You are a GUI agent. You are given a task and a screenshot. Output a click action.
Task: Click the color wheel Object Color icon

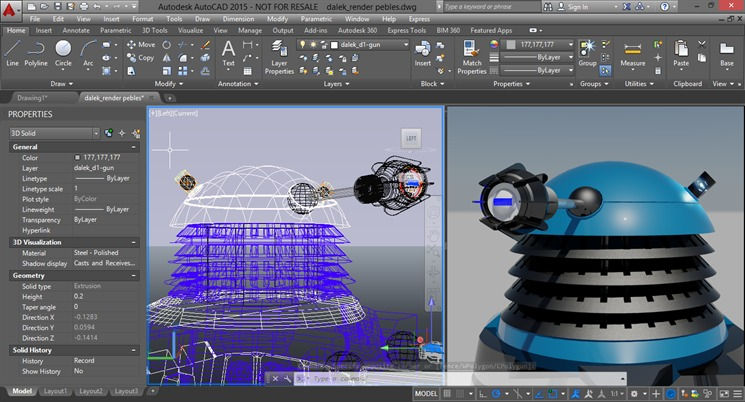pyautogui.click(x=494, y=45)
